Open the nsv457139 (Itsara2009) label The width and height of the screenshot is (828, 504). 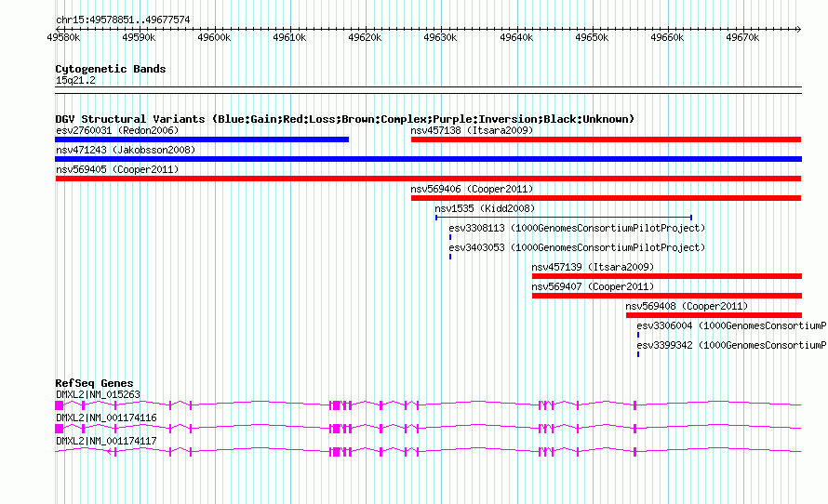593,267
